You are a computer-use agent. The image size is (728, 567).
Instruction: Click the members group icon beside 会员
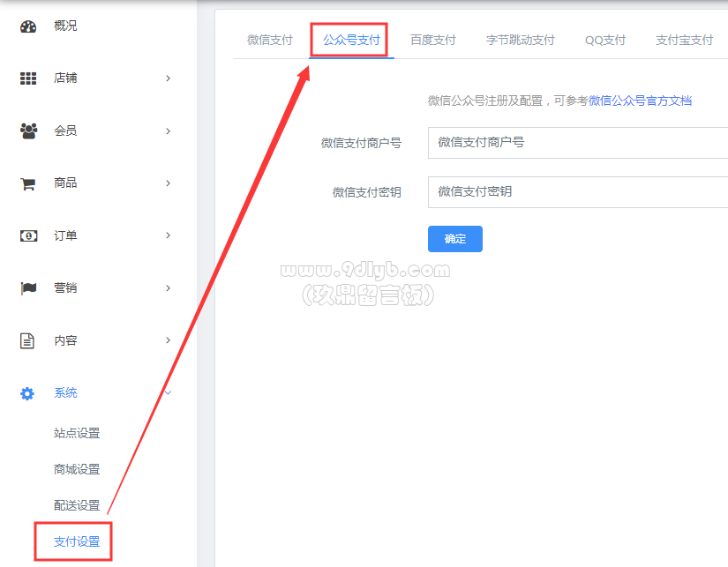tap(28, 131)
